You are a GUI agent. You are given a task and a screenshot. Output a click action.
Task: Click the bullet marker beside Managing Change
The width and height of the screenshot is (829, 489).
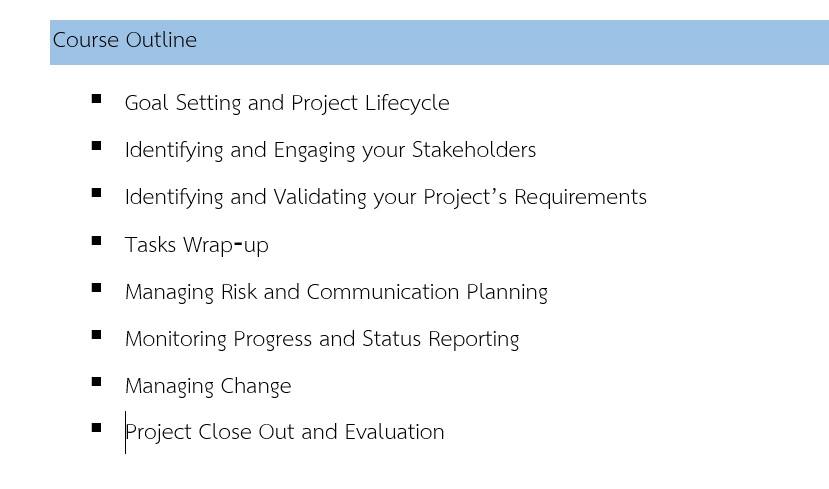click(96, 382)
